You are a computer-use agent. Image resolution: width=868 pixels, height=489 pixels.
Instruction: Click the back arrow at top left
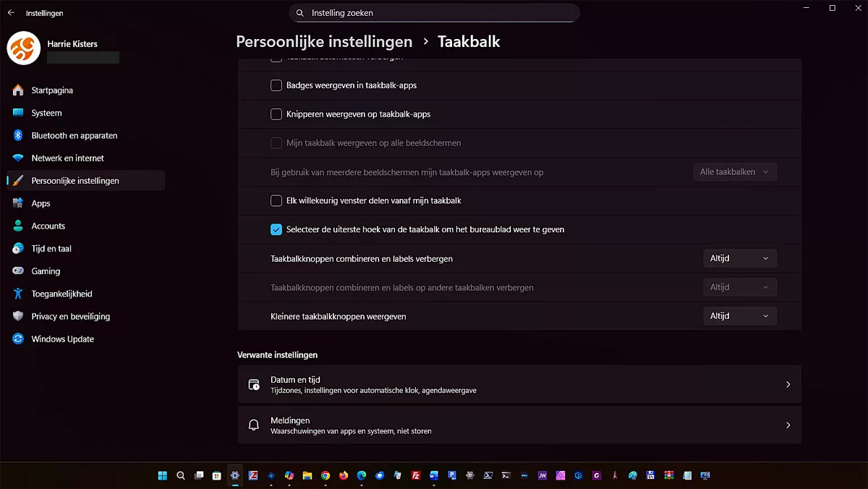click(x=10, y=12)
